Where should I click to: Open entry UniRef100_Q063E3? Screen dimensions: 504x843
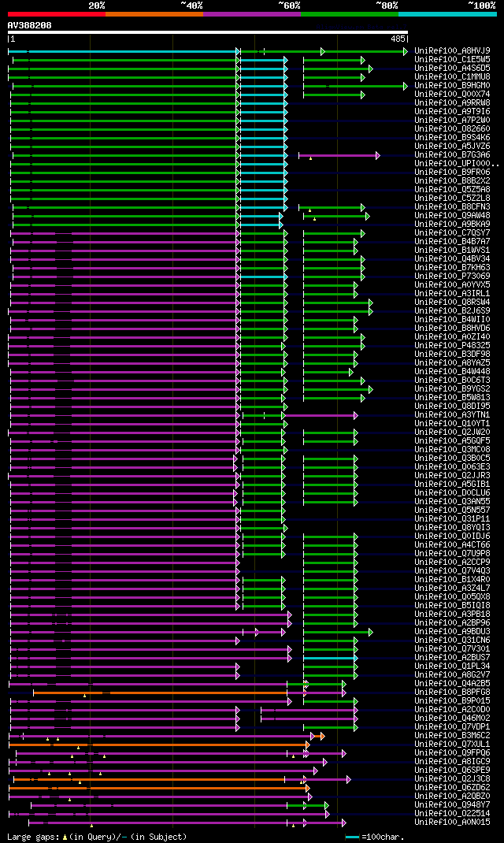452,466
